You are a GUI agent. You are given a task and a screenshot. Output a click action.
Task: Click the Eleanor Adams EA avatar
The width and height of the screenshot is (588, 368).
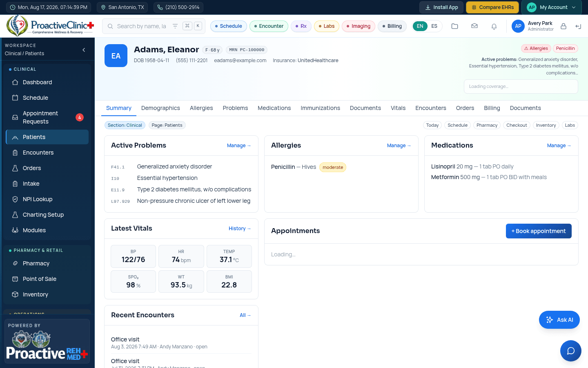(116, 56)
